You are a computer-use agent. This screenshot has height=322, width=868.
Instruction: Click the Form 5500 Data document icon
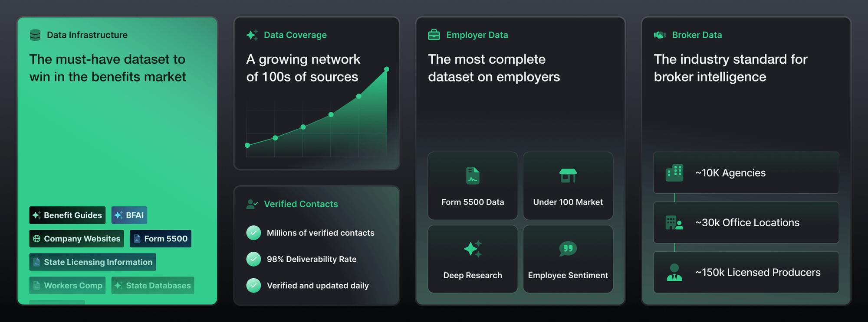473,176
